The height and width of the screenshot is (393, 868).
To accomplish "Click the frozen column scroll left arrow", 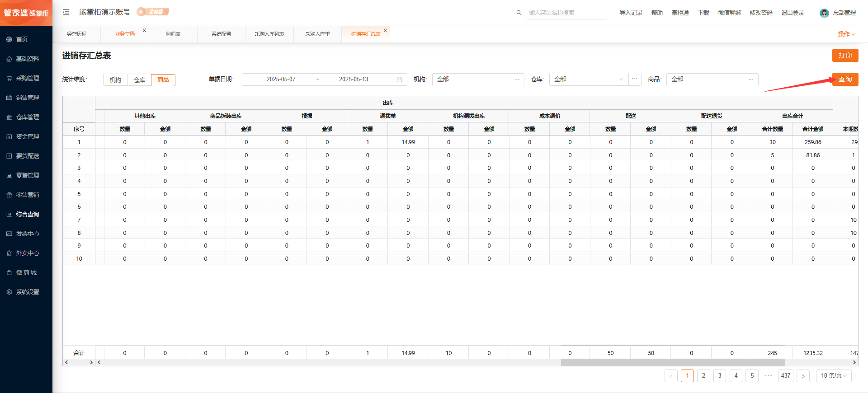I will (66, 362).
